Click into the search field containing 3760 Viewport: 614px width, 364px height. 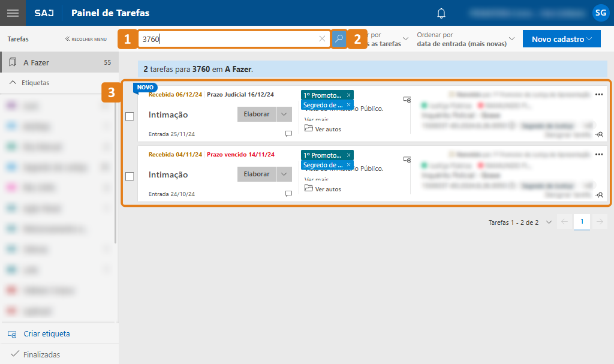[x=228, y=39]
